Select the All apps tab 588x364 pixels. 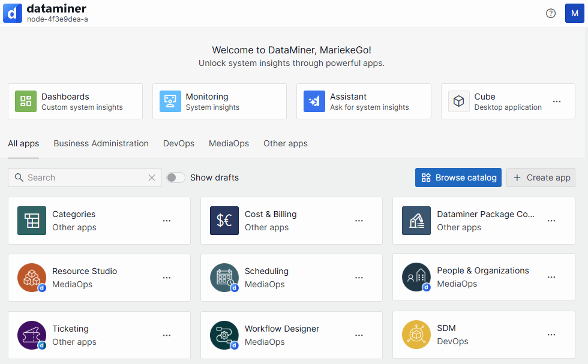pos(23,143)
